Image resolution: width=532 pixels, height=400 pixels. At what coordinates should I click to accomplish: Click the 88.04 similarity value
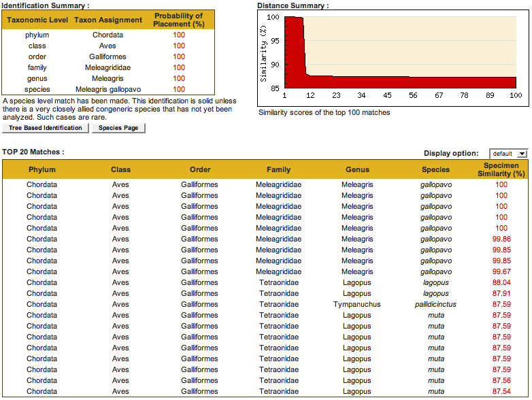click(501, 282)
